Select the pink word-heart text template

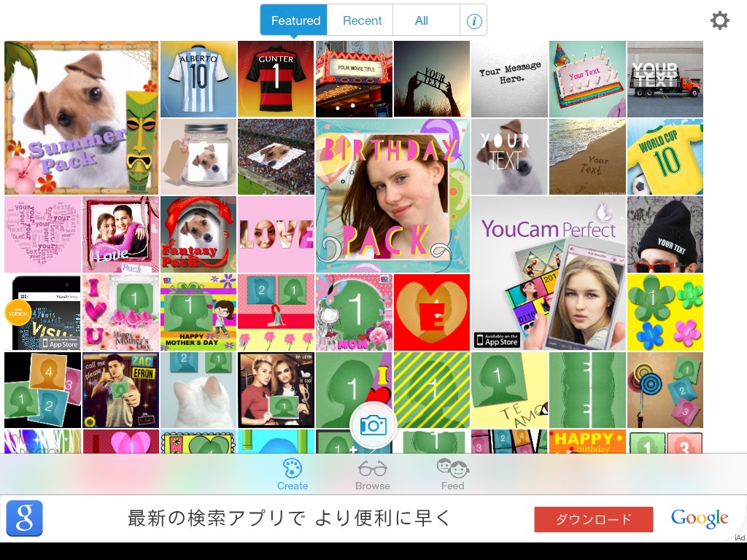click(x=42, y=234)
